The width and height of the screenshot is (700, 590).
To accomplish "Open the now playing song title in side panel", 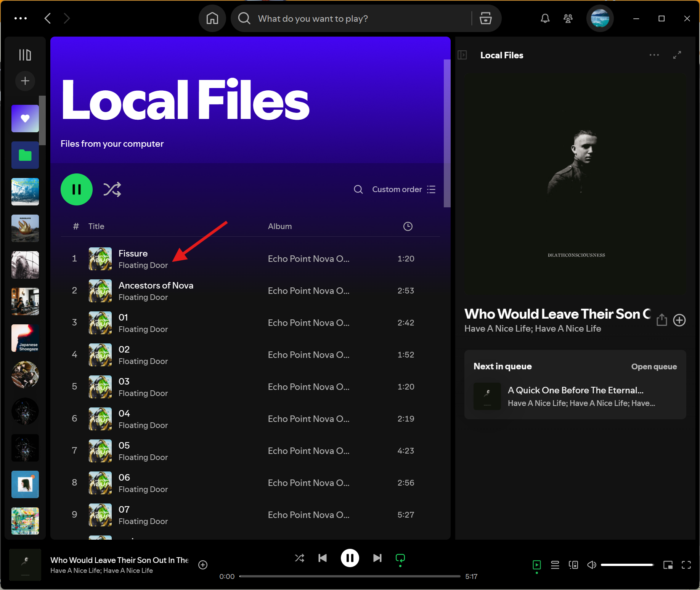I will [x=557, y=314].
